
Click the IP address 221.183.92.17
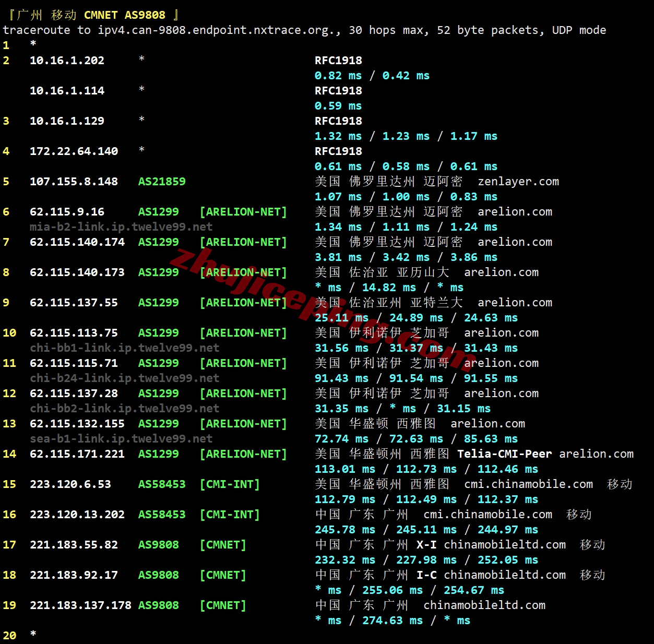click(74, 575)
